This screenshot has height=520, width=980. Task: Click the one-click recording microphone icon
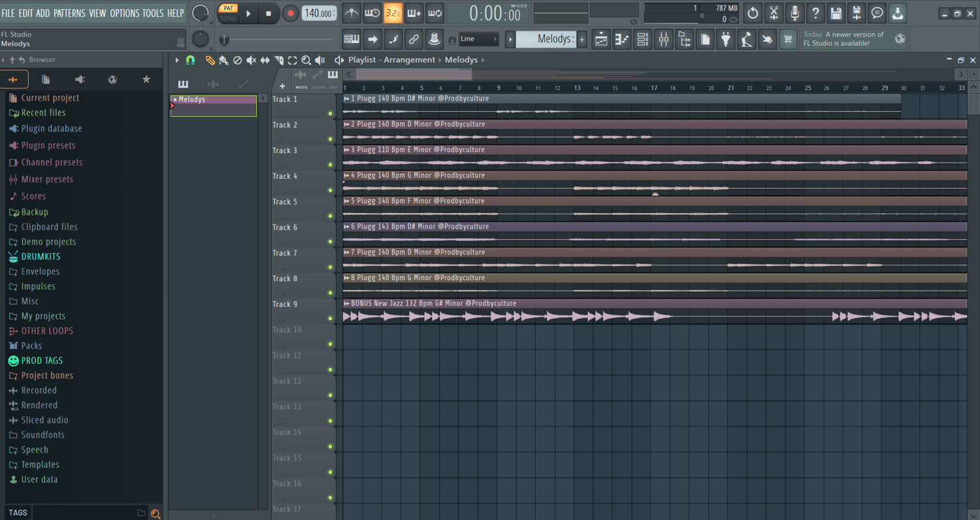[x=795, y=12]
